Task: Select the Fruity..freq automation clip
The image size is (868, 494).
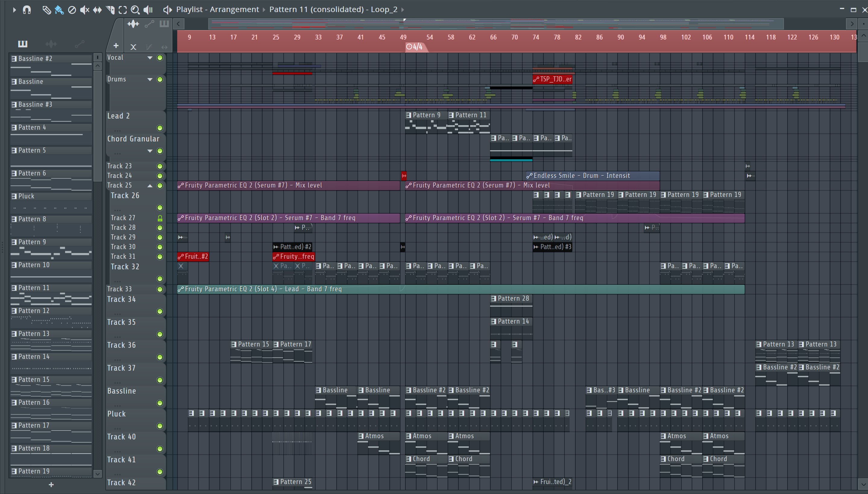Action: pos(294,256)
